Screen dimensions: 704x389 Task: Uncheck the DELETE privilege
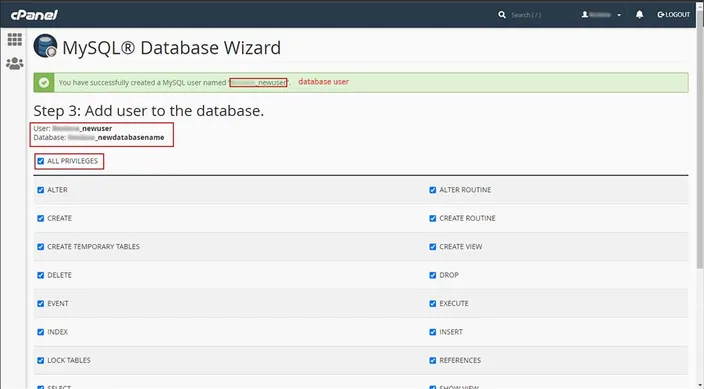[41, 275]
